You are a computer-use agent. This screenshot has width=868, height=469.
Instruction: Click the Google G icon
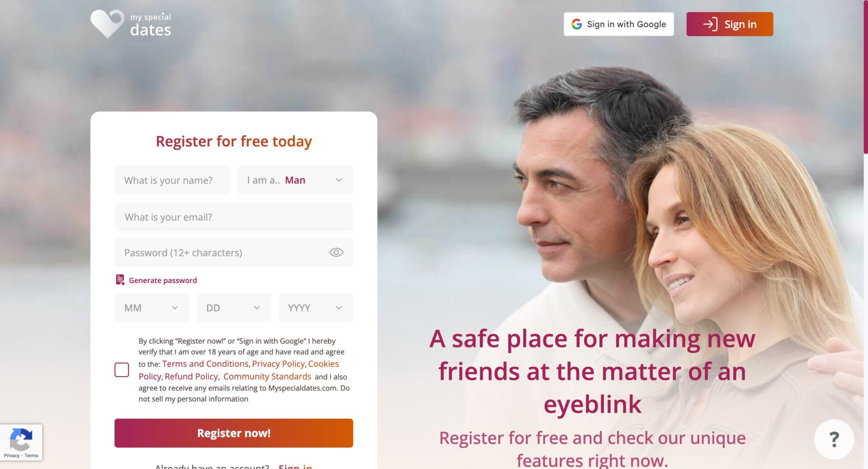(x=576, y=24)
